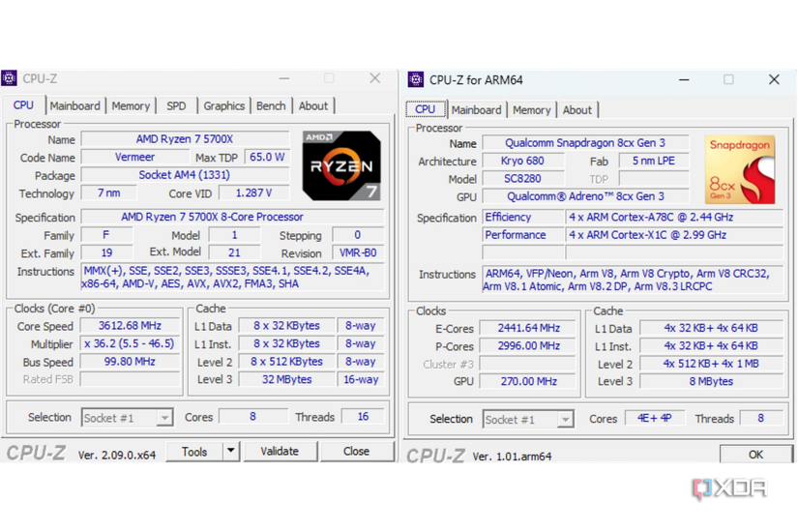Click the Snapdragon 8cx Gen 3 logo

pyautogui.click(x=740, y=169)
